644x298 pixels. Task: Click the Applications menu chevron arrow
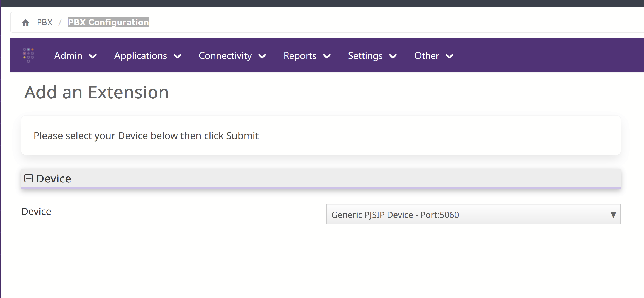[x=178, y=56]
